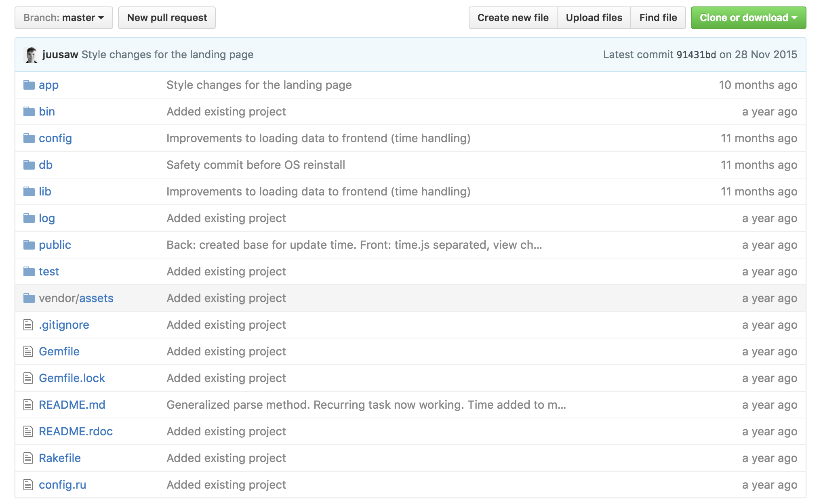This screenshot has width=821, height=504.
Task: Click the config.ru file icon
Action: (x=28, y=485)
